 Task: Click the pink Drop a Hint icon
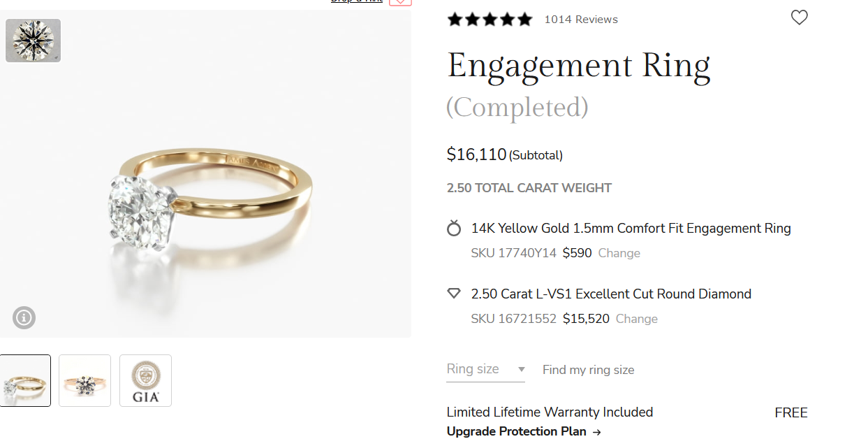click(400, 1)
